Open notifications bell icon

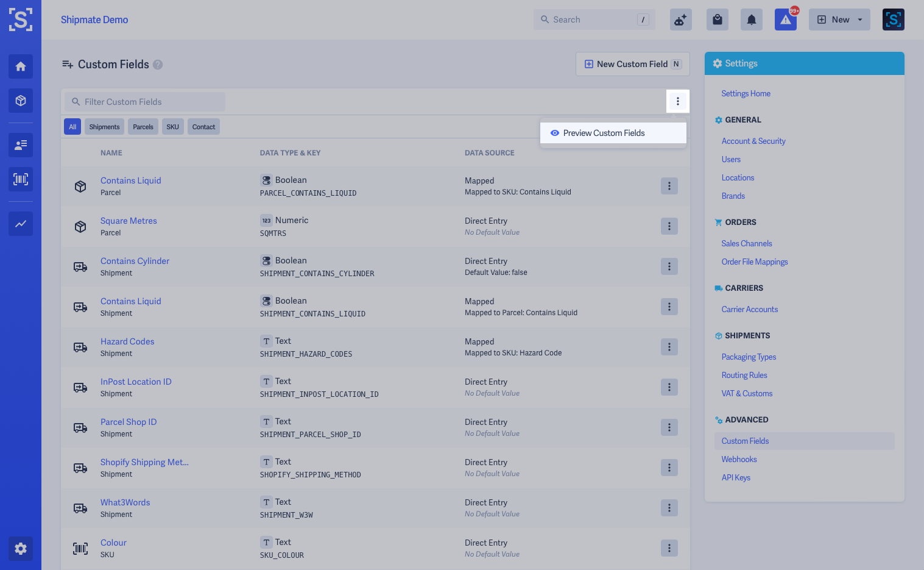752,20
